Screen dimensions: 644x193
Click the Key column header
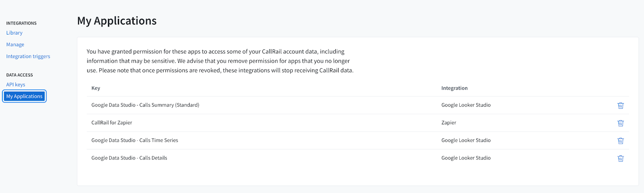click(x=96, y=88)
